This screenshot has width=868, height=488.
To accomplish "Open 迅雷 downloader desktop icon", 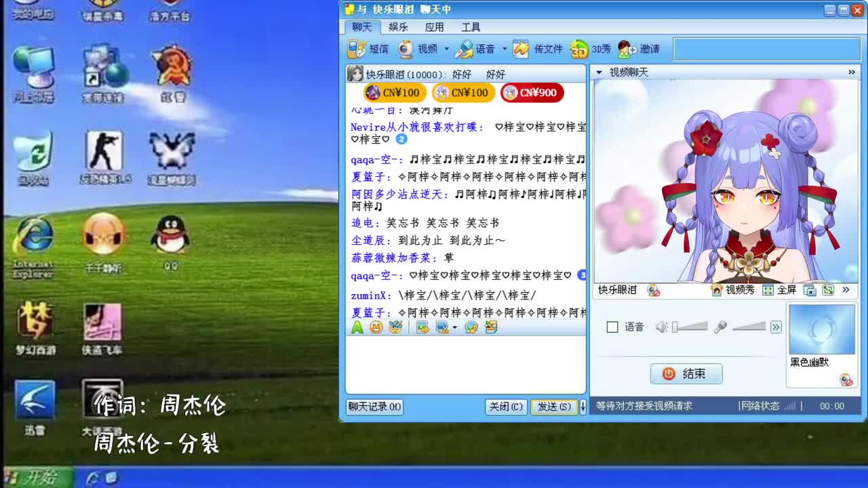I will click(x=35, y=407).
